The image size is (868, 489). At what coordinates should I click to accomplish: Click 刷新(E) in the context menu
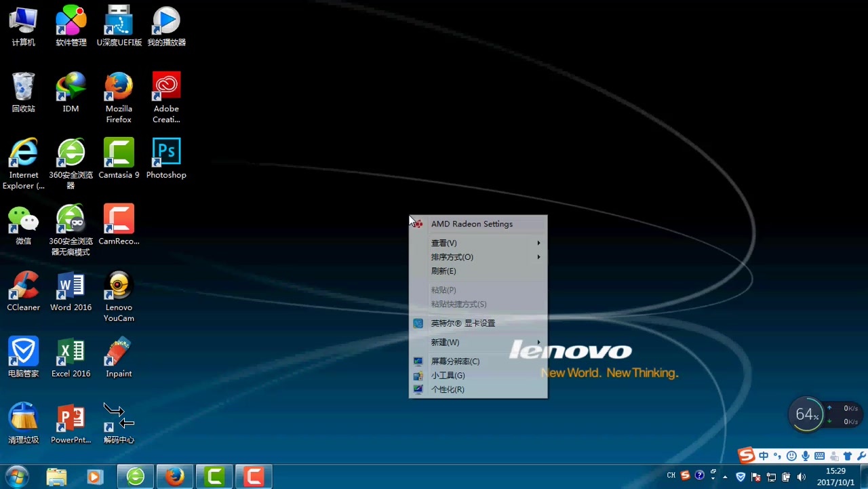pyautogui.click(x=478, y=271)
